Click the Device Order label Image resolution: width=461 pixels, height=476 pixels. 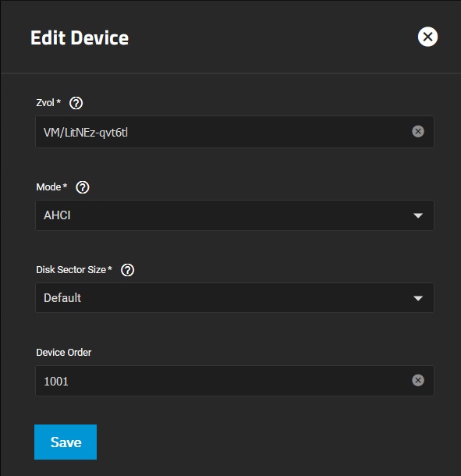(x=64, y=353)
